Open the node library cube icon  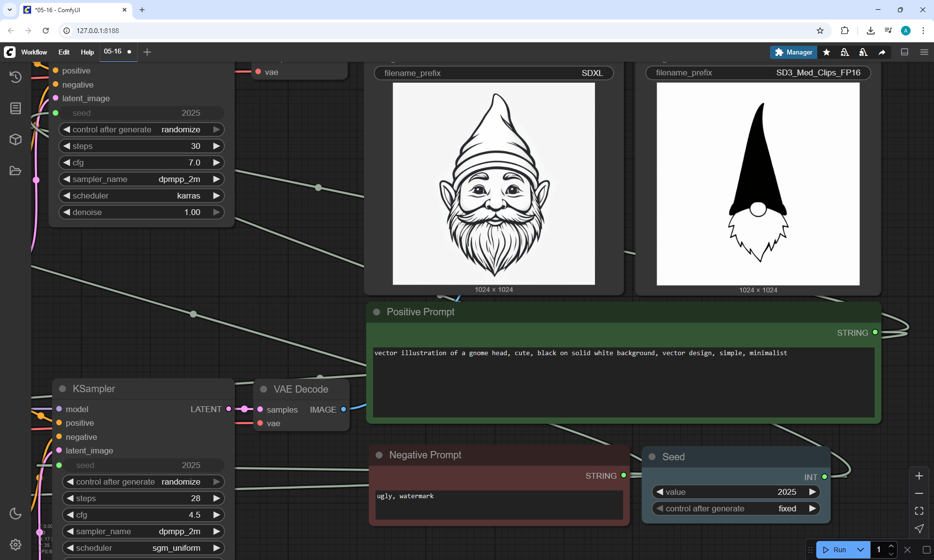[16, 140]
